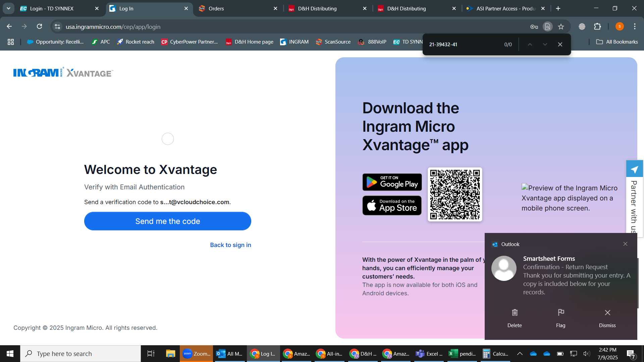
Task: Open a new browser tab
Action: tap(558, 8)
